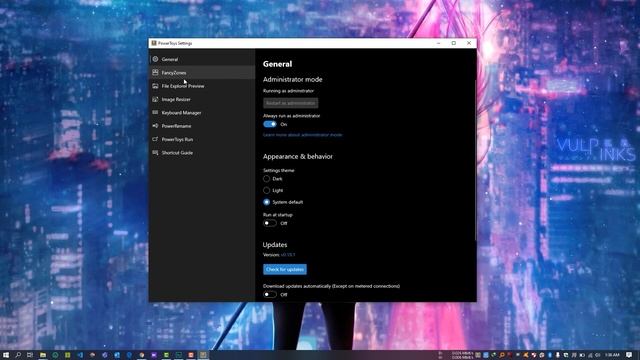This screenshot has width=640, height=360.
Task: Click the Appearance & behavior section title
Action: 298,157
